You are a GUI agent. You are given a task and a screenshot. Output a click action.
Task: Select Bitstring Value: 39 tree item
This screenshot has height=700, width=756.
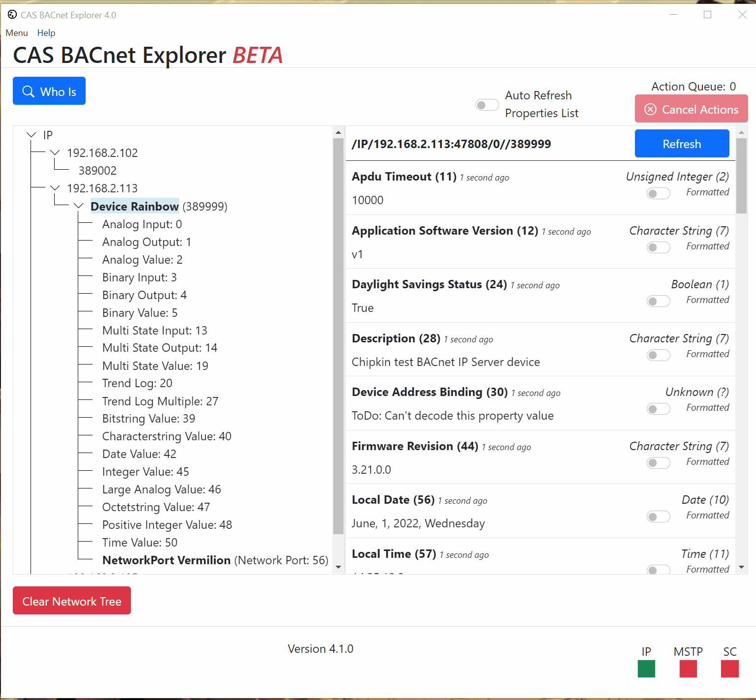point(149,419)
